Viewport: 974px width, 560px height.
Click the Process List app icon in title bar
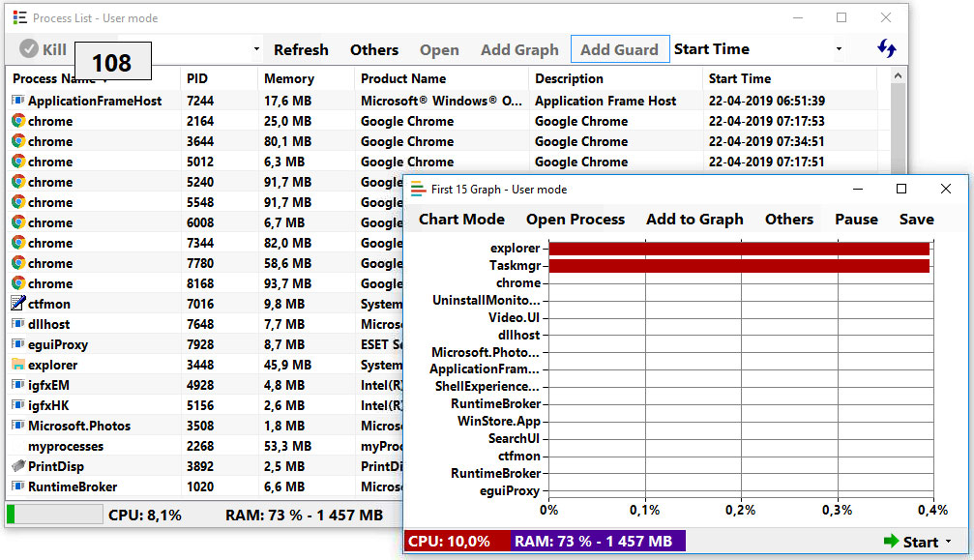[20, 18]
